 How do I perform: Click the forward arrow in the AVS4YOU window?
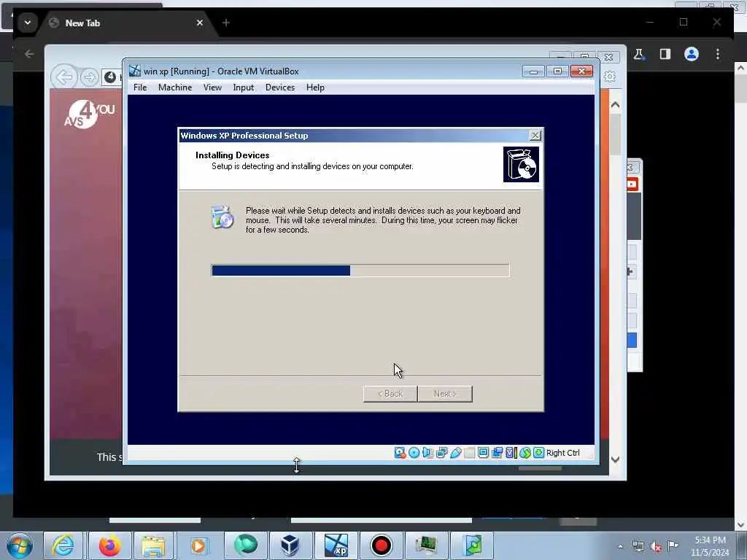[x=89, y=77]
